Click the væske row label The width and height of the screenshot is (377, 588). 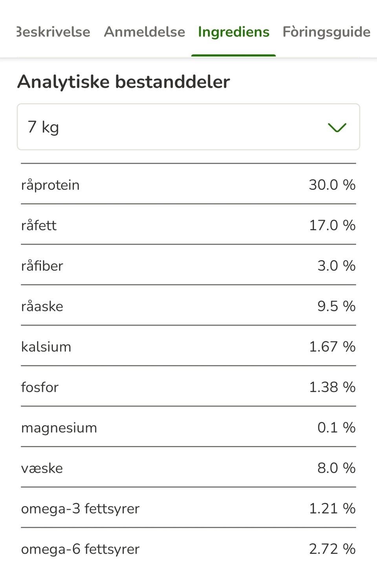(x=42, y=468)
